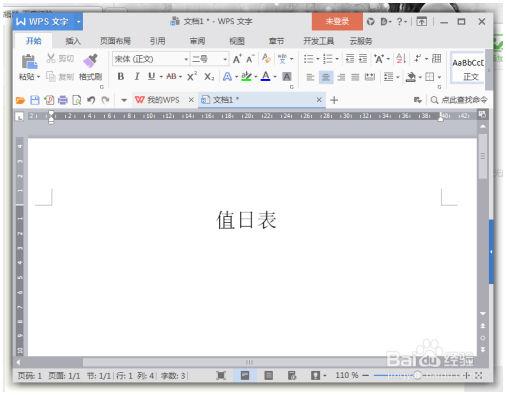Click the 粘贴 paste button
The width and height of the screenshot is (506, 395).
pos(29,68)
